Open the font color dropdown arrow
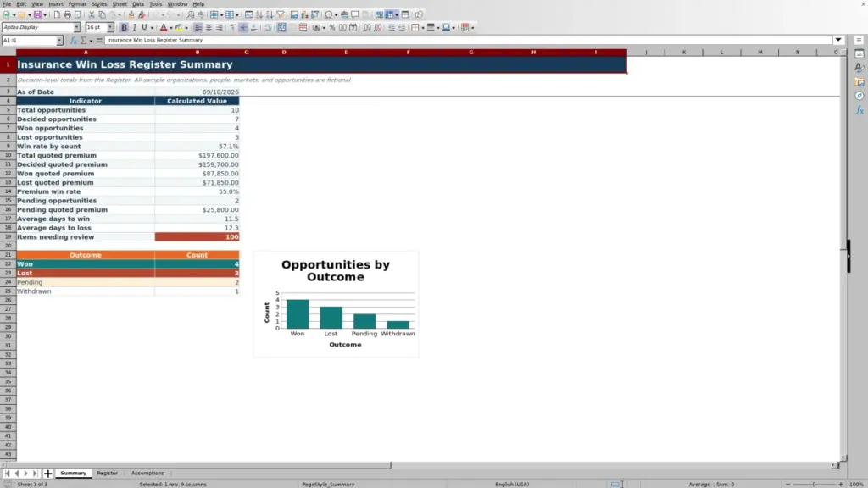This screenshot has width=868, height=488. 171,28
